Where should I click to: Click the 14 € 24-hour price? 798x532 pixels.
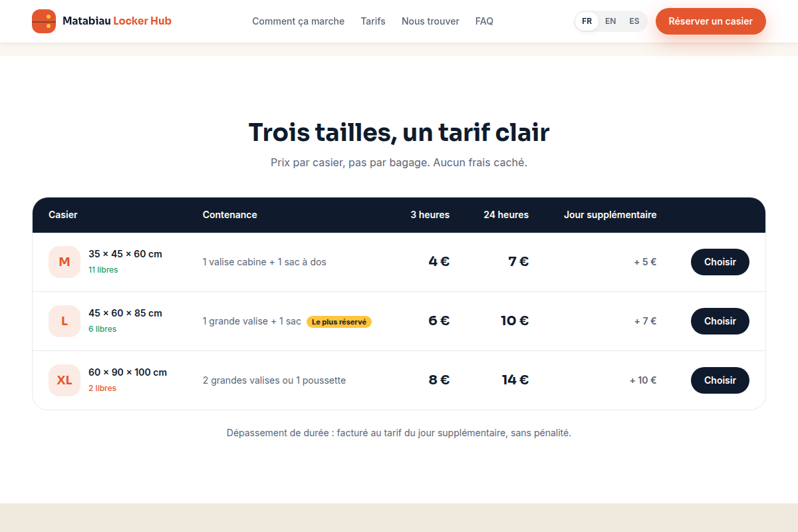(515, 380)
